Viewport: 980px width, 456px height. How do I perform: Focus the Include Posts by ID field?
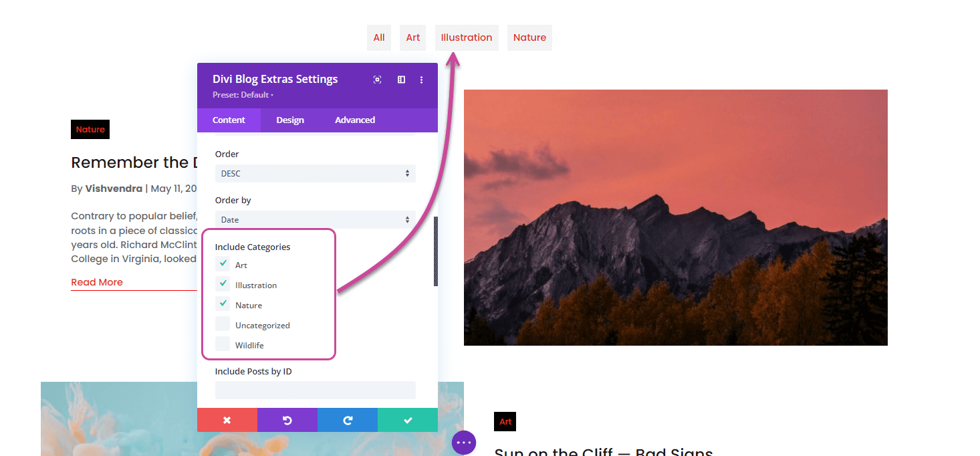316,390
